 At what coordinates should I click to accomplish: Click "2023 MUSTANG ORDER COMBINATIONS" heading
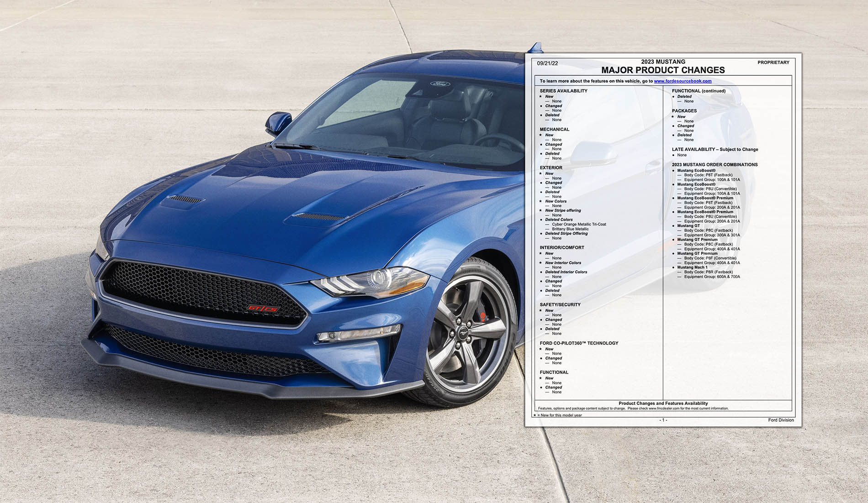(x=715, y=165)
